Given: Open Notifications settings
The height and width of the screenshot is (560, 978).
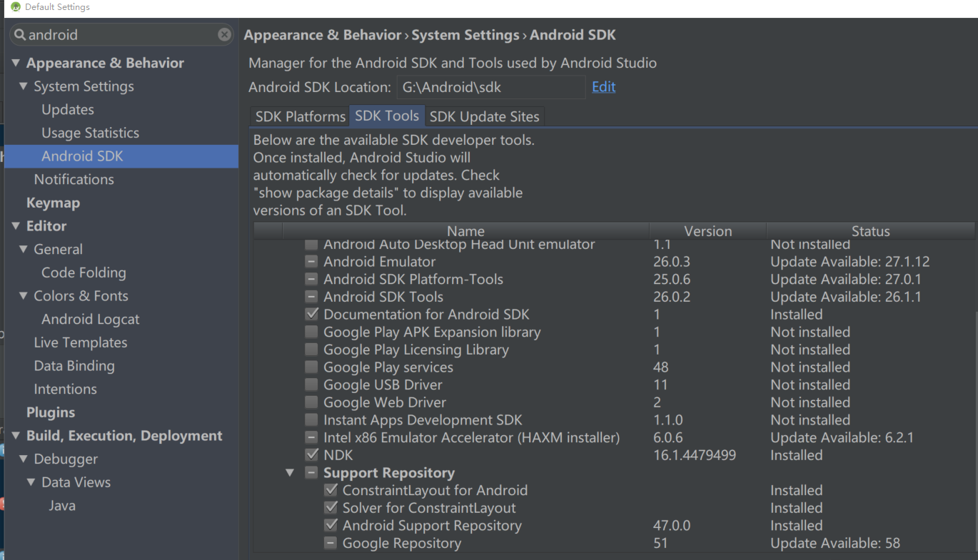Looking at the screenshot, I should click(x=74, y=180).
